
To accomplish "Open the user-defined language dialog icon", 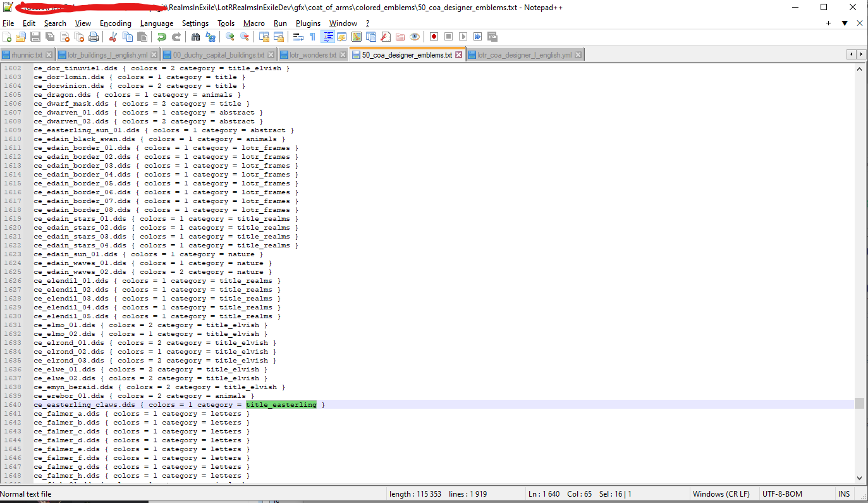I will [341, 37].
